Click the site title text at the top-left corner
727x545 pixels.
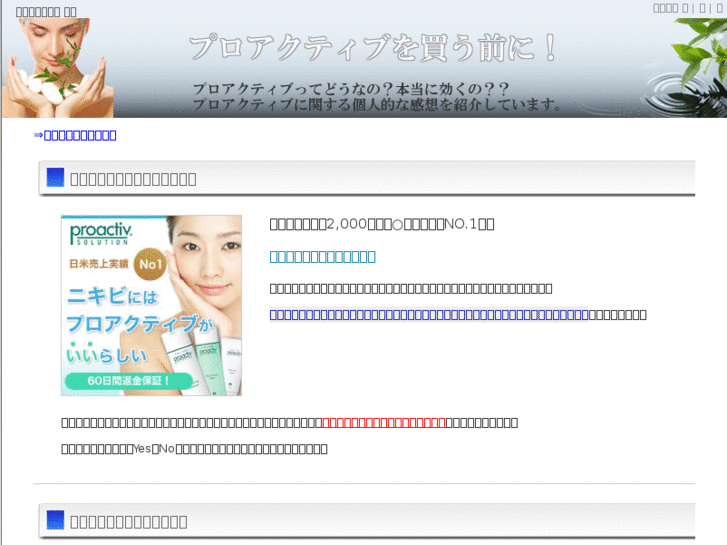point(46,12)
